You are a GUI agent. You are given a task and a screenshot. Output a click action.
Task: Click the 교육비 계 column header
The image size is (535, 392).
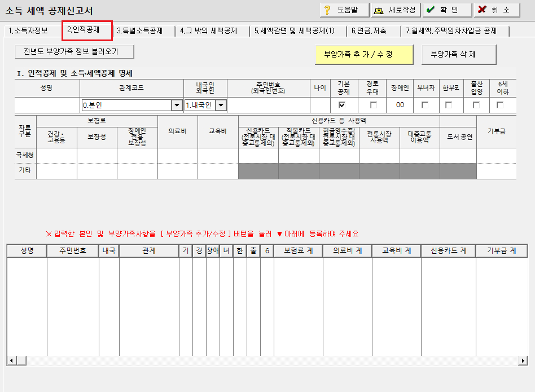click(397, 250)
